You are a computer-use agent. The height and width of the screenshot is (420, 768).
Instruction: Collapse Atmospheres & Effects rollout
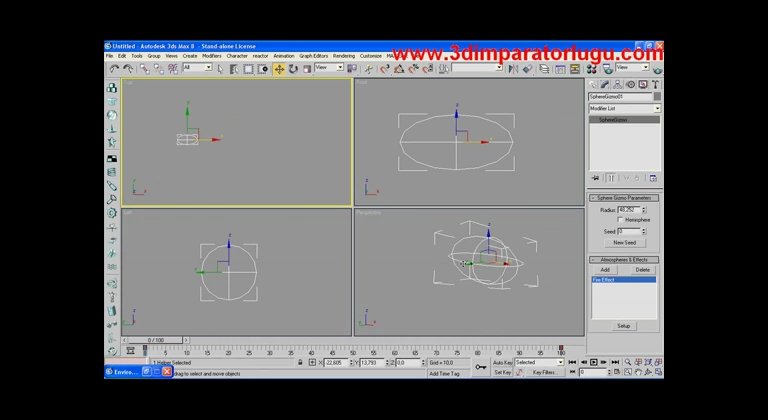coord(624,260)
